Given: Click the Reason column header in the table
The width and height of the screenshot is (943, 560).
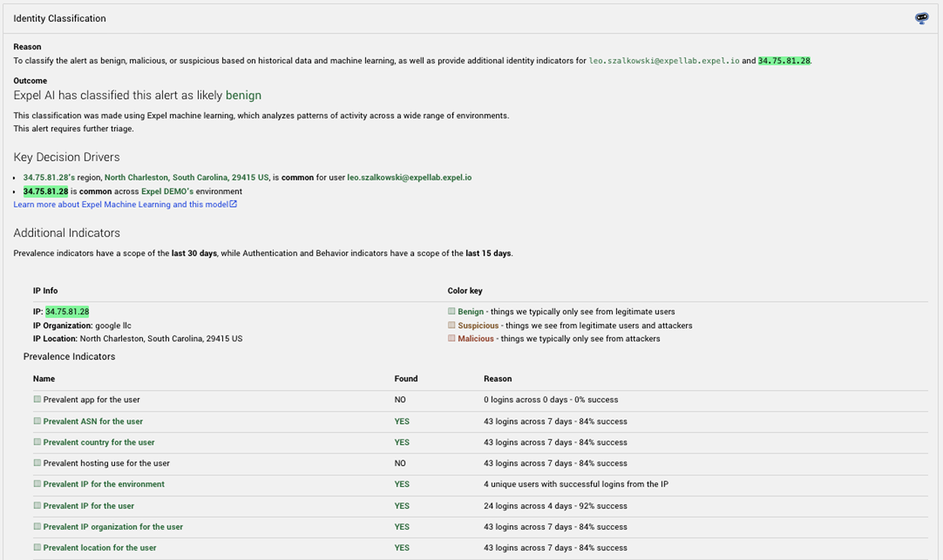Looking at the screenshot, I should 498,379.
